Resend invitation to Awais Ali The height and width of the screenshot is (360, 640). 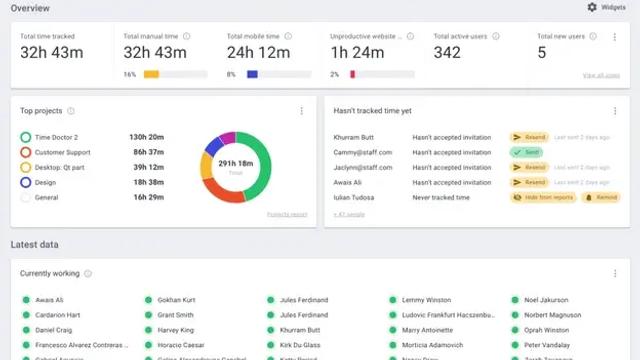click(x=529, y=182)
